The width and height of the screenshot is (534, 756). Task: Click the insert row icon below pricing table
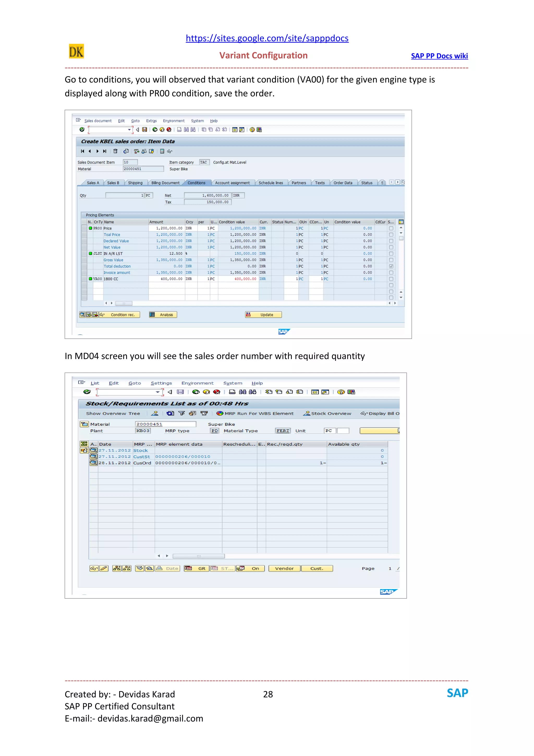point(89,315)
